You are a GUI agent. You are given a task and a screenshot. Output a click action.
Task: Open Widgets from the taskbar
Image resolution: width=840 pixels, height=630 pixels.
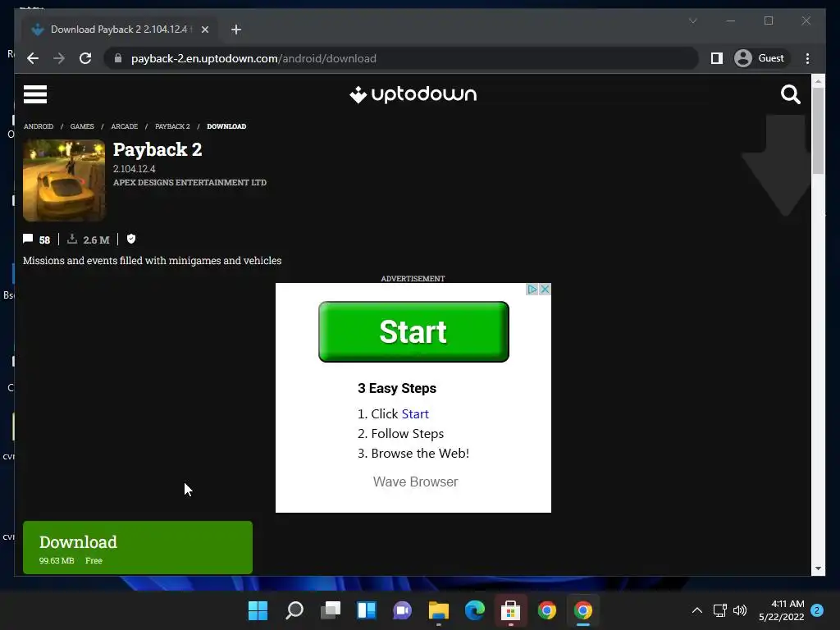point(367,610)
